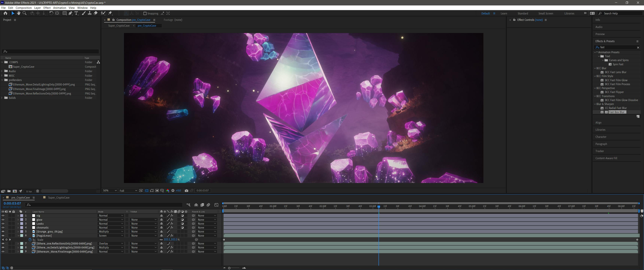Screen dimensions: 644x270
Task: Switch to the Super_CryptoCave timeline tab
Action: [x=58, y=198]
